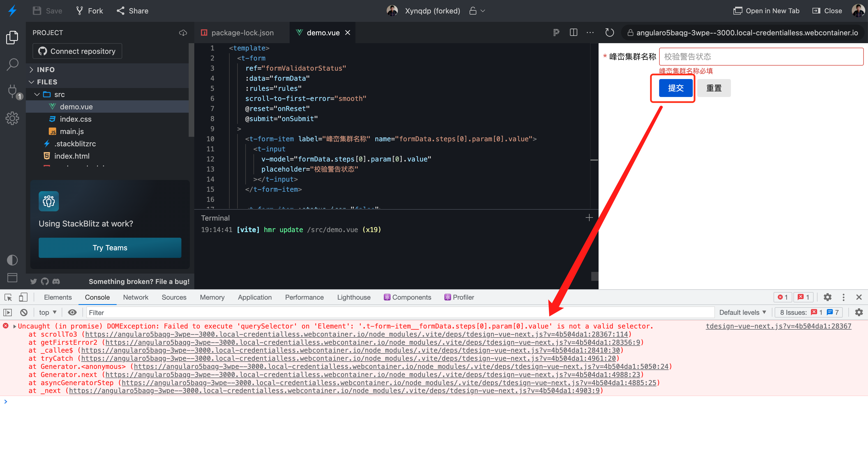Switch to the Network tab in DevTools
This screenshot has height=458, width=868.
pos(135,297)
